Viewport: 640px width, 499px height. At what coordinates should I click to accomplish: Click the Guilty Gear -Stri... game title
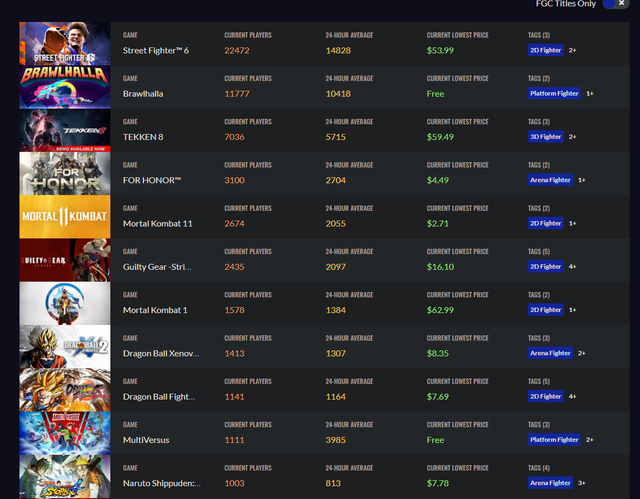[x=157, y=267]
